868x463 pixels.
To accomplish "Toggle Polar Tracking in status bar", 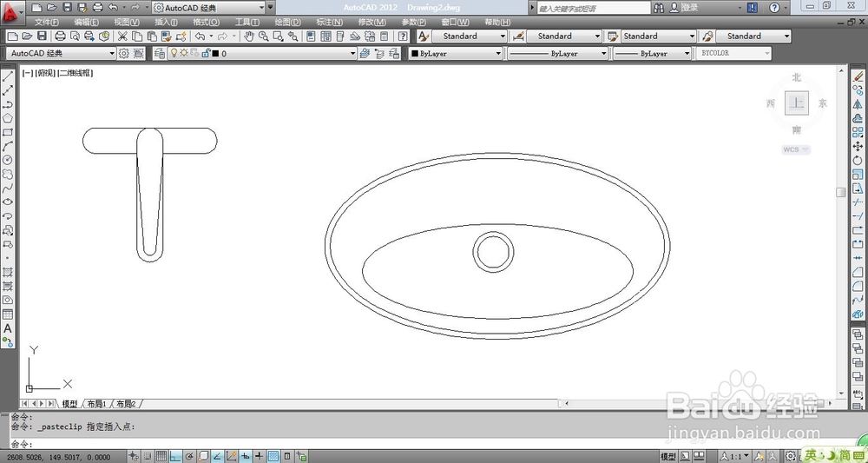I will click(x=189, y=456).
